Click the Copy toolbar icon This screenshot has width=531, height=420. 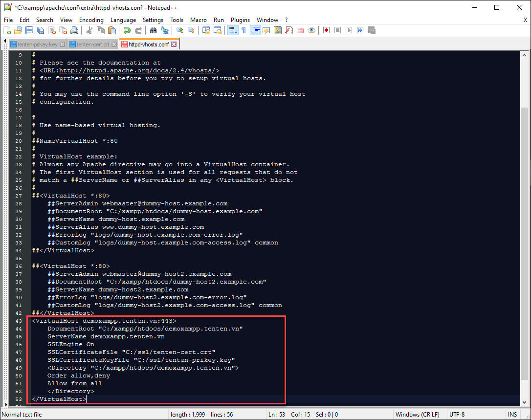[101, 30]
